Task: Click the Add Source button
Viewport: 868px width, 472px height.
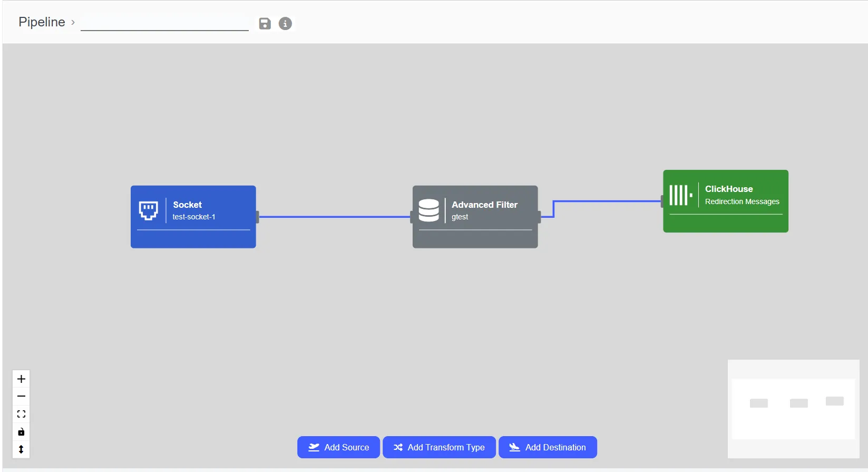Action: pos(338,447)
